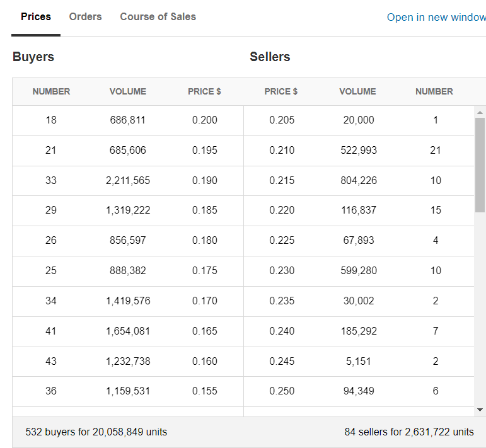Select the lowest seller price 0.205
The image size is (486, 448).
tap(282, 120)
